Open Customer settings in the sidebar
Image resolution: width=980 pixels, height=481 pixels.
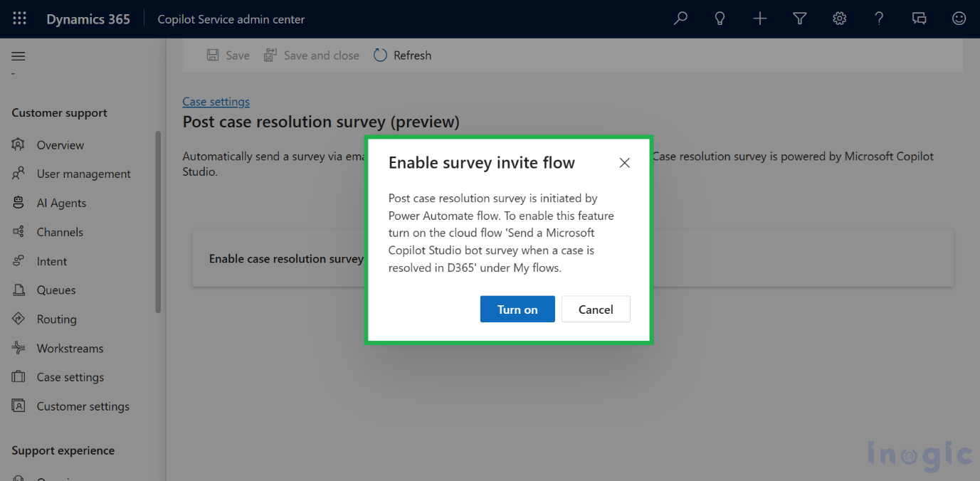click(x=83, y=407)
